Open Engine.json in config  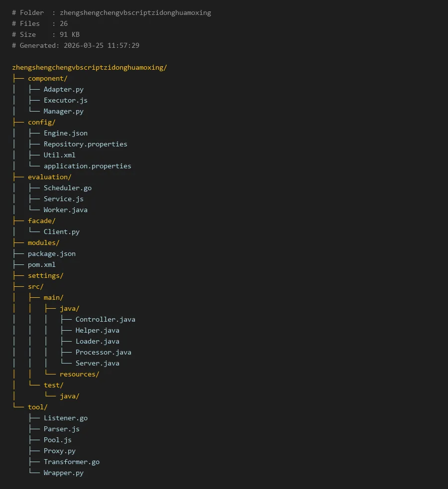coord(65,133)
